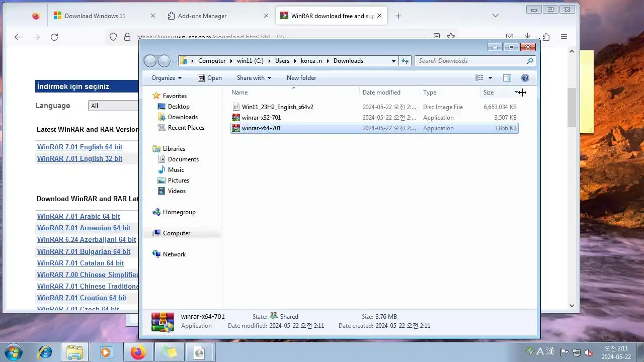The height and width of the screenshot is (362, 644).
Task: Open the Firefox hamburger menu
Action: click(564, 37)
